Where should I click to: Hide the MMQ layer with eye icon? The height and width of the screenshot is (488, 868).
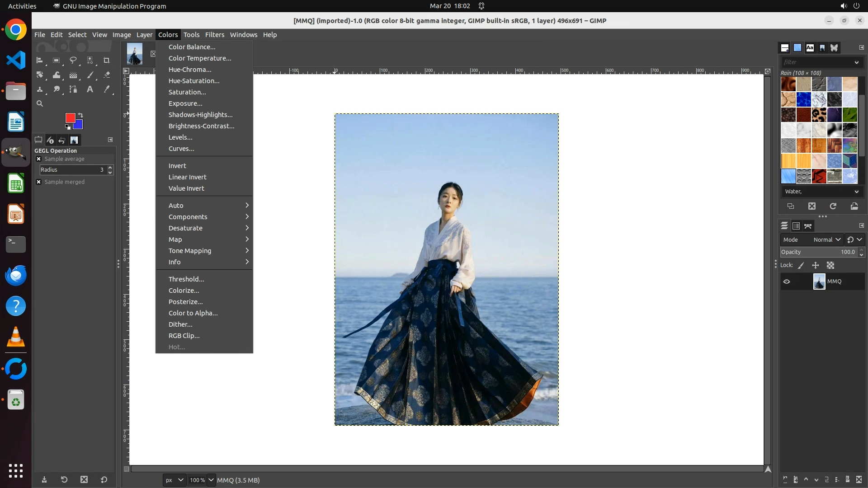tap(787, 282)
